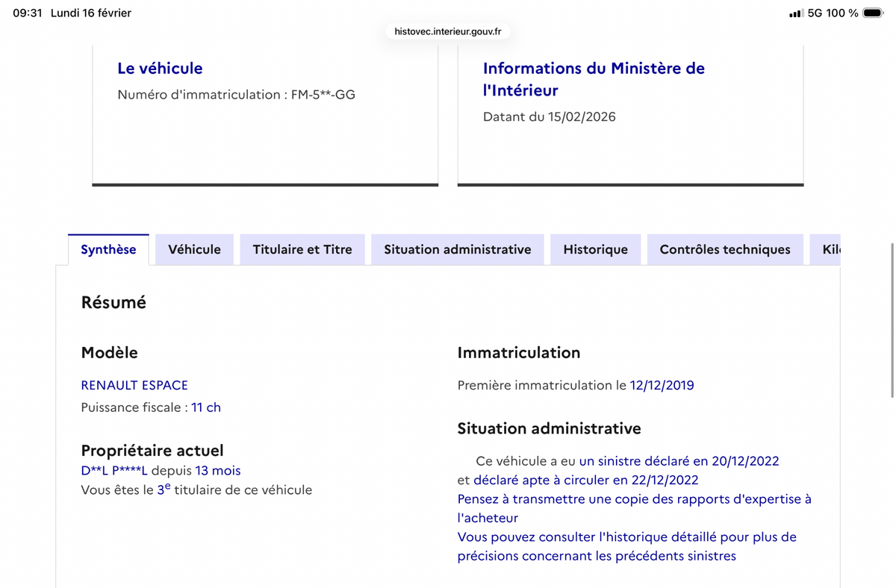Image resolution: width=896 pixels, height=588 pixels.
Task: Open the Contrôles techniques tab
Action: [x=724, y=248]
